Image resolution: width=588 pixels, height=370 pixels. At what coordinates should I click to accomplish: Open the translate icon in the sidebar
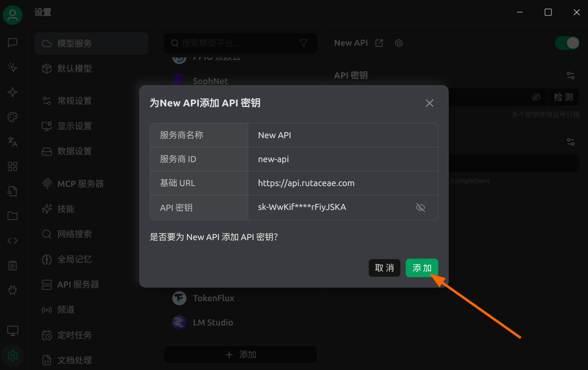(x=12, y=141)
